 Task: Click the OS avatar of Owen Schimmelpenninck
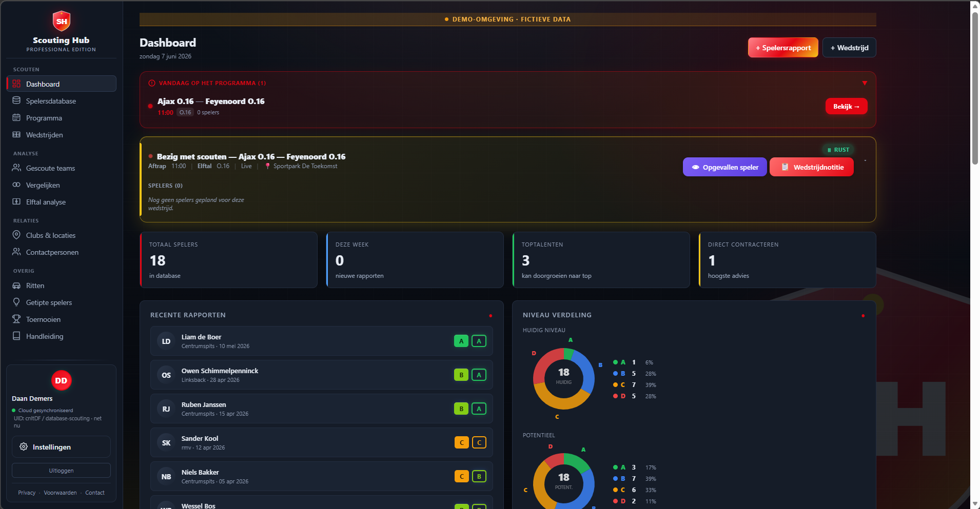166,375
